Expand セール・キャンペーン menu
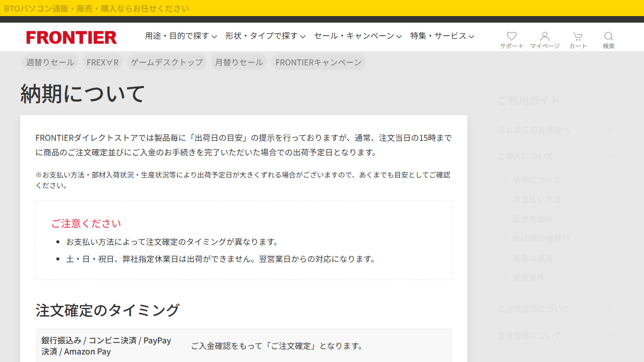The image size is (644, 362). tap(358, 36)
